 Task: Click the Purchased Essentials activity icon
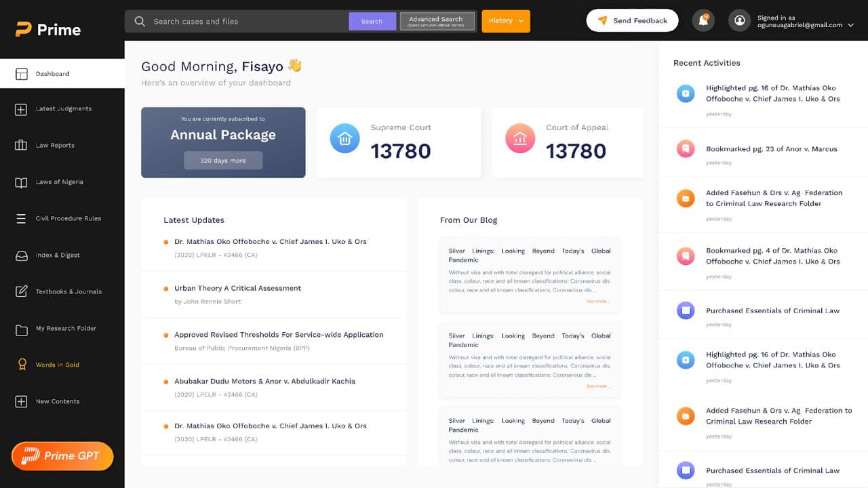pyautogui.click(x=686, y=310)
